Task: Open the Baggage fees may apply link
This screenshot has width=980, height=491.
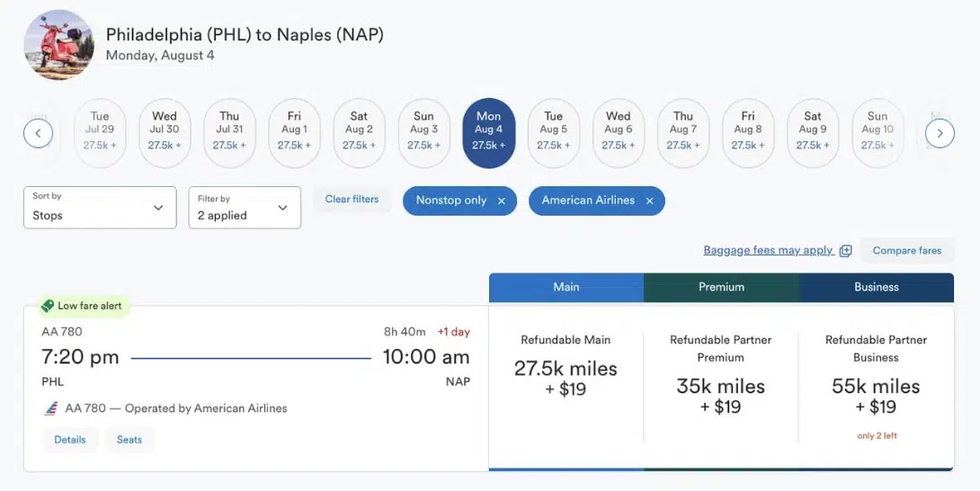Action: (768, 251)
